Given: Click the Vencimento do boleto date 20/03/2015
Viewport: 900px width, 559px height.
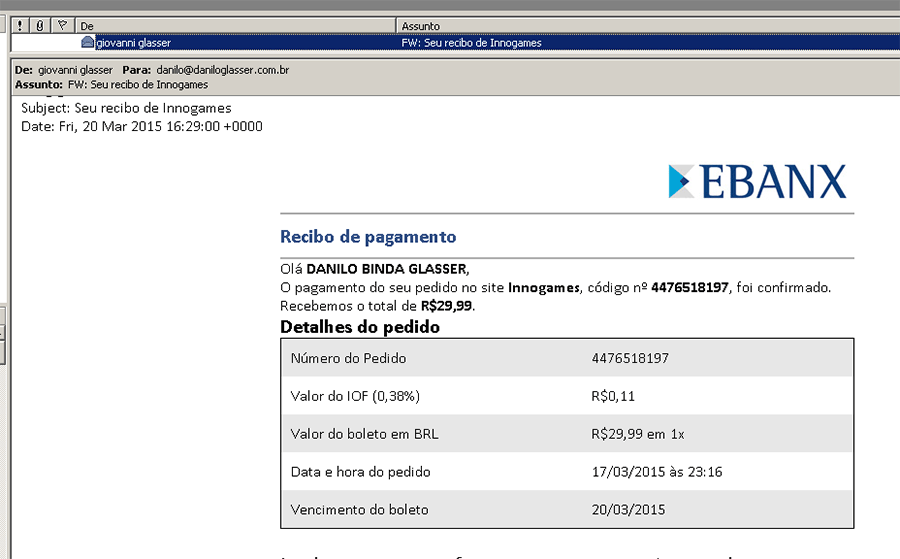Looking at the screenshot, I should click(627, 509).
